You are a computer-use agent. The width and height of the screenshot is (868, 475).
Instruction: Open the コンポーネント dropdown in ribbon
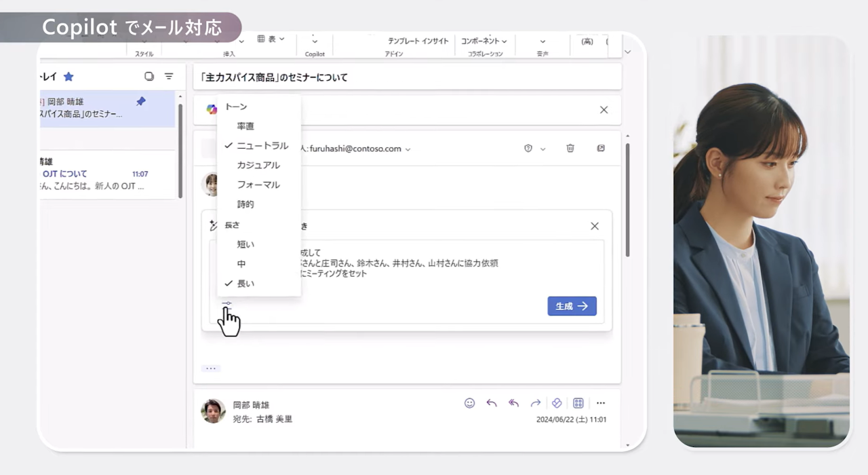tap(484, 41)
